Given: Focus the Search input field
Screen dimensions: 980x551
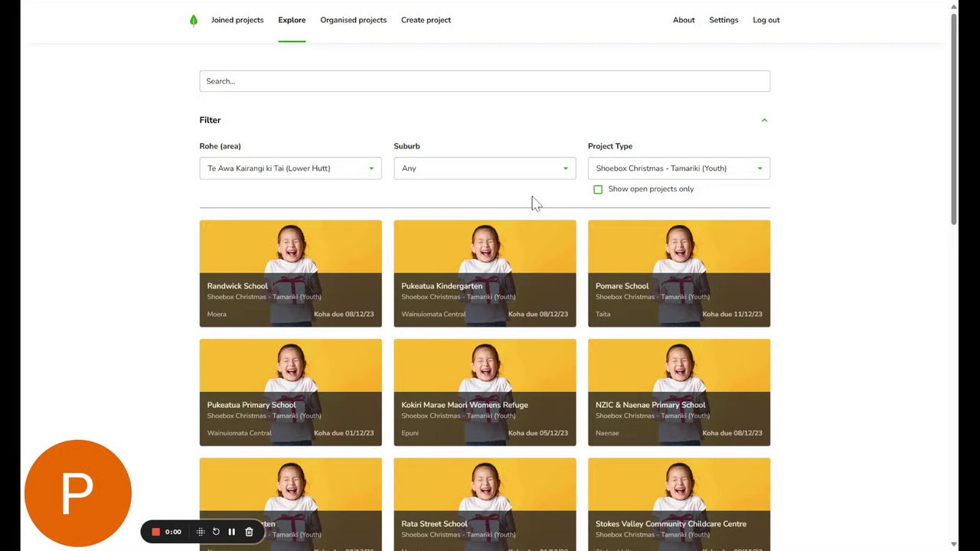Looking at the screenshot, I should (485, 81).
